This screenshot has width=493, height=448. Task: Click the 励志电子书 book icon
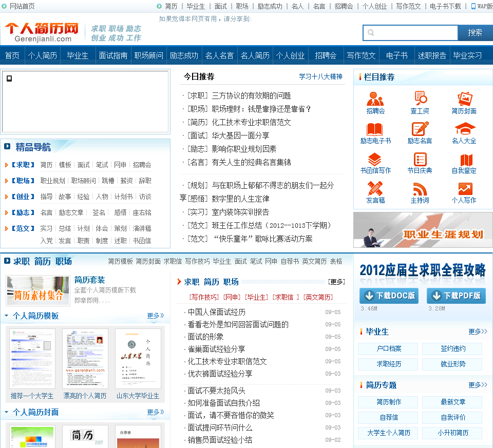point(375,129)
